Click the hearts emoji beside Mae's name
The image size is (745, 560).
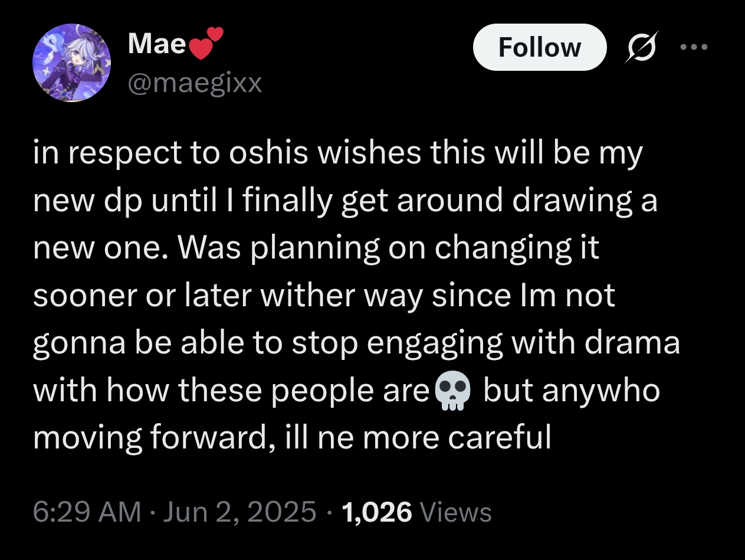[x=206, y=44]
